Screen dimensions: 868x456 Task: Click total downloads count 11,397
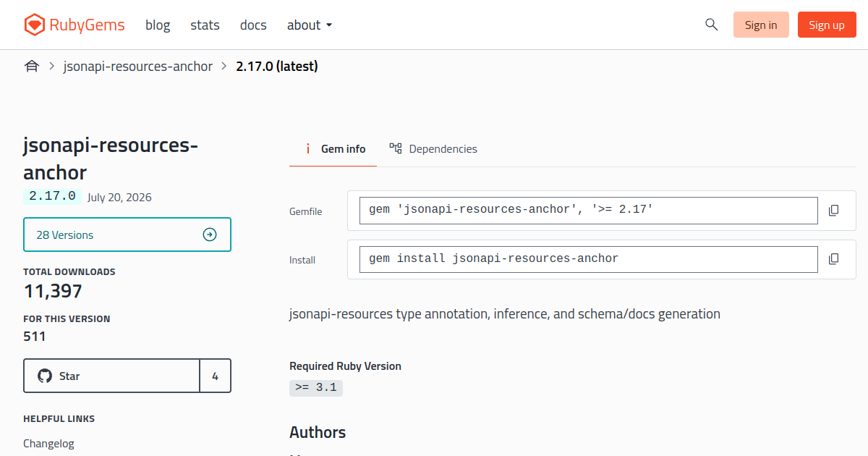tap(53, 292)
